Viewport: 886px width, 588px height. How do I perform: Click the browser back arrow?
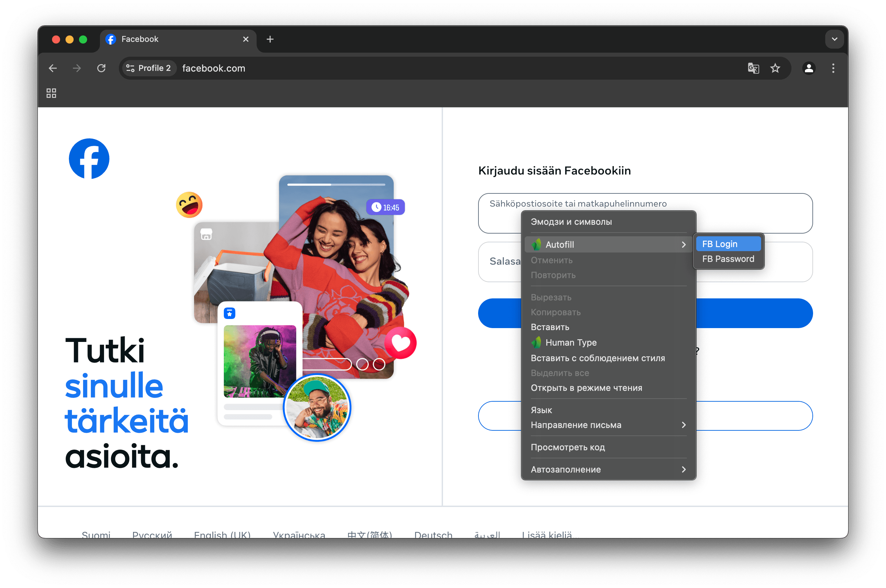point(53,68)
